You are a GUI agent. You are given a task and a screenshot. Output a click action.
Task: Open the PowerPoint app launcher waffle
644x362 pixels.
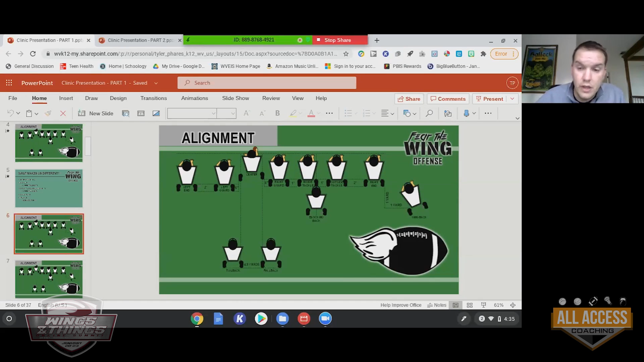pos(9,83)
